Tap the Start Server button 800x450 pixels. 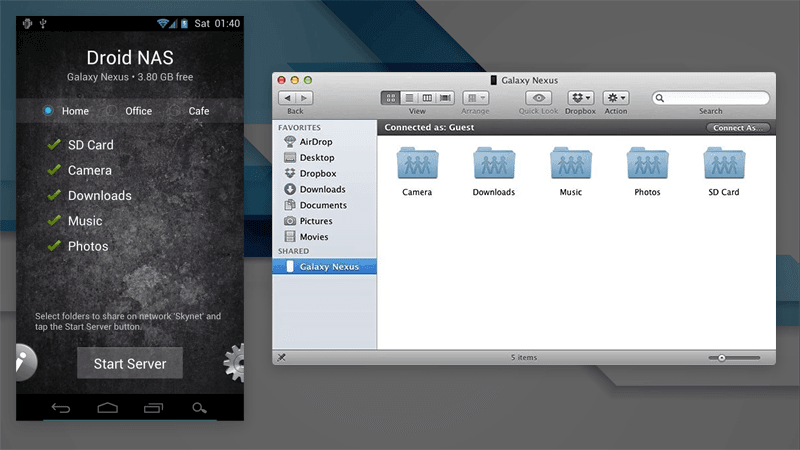(x=130, y=363)
